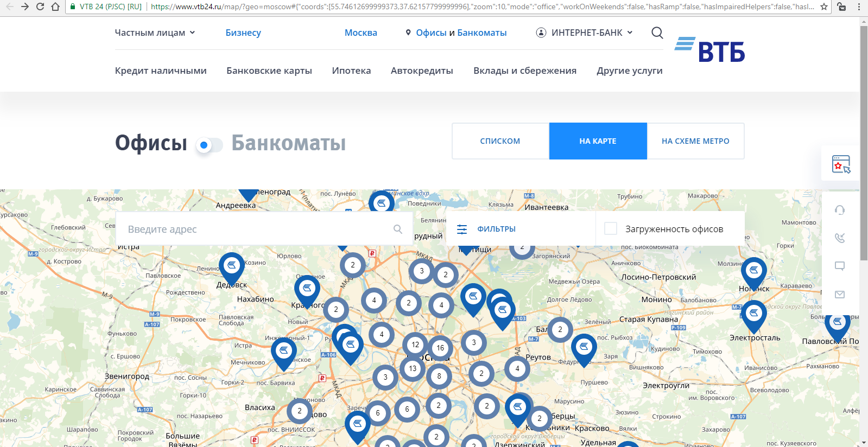Click the Введите адрес input field

click(x=255, y=229)
